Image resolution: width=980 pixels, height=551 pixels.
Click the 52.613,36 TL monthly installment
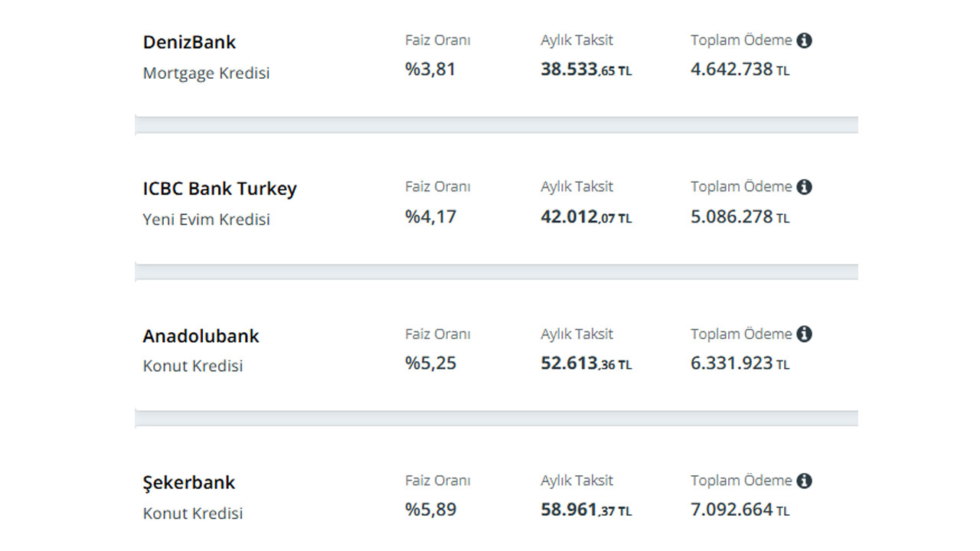point(586,364)
